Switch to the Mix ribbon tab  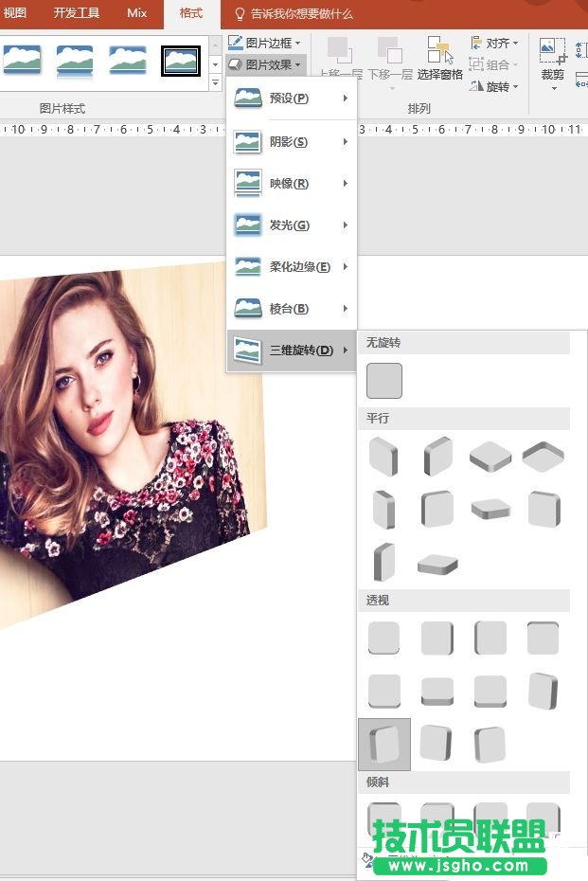click(137, 13)
